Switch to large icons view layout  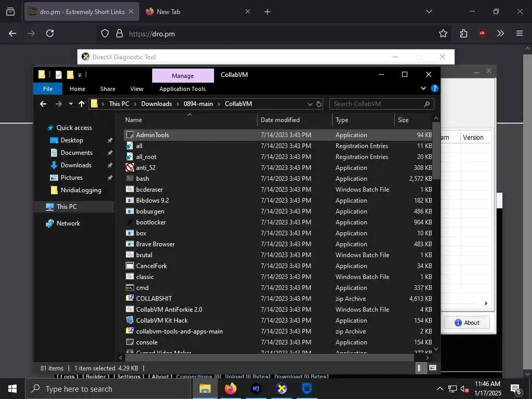(433, 368)
